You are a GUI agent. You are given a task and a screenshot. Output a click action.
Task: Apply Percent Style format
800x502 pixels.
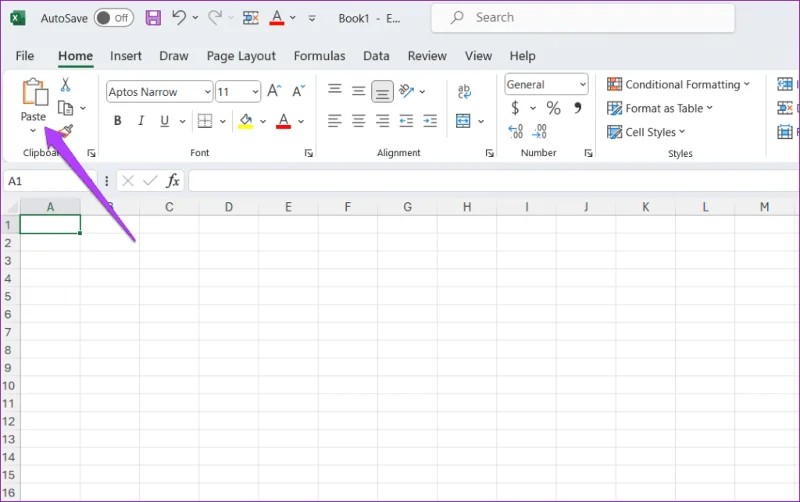[x=554, y=108]
